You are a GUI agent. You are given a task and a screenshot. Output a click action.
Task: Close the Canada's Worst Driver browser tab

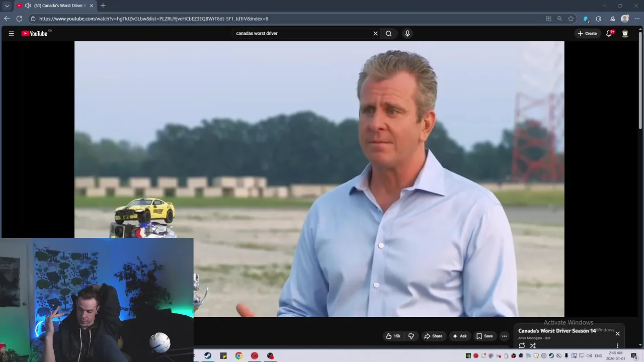point(91,6)
